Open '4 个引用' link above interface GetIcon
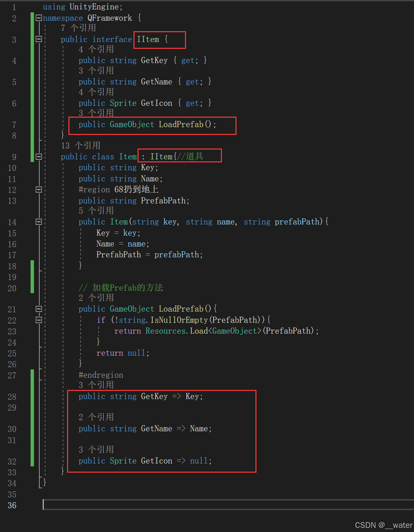Screen dimensions: 414x532 coord(96,92)
